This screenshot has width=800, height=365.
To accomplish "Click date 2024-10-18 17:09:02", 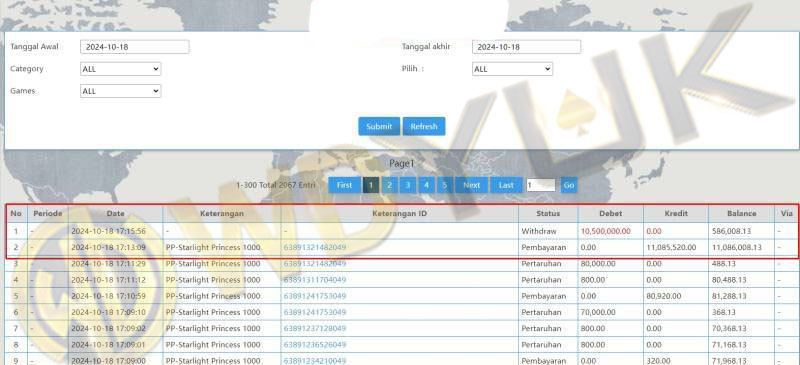I will (x=108, y=329).
